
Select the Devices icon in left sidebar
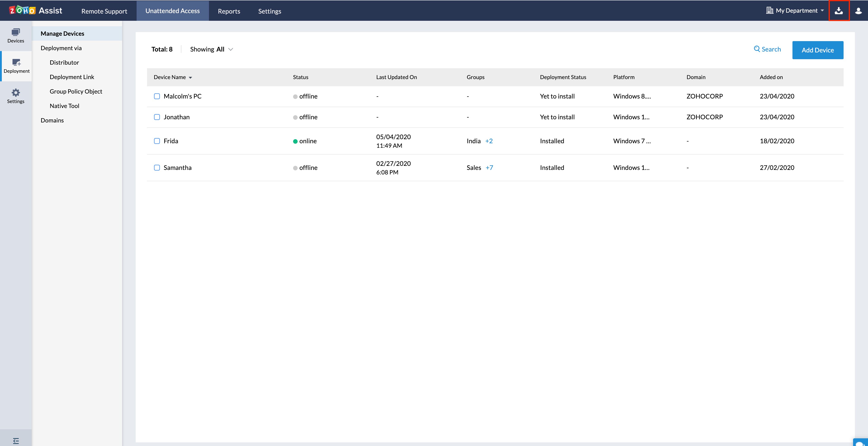coord(16,36)
